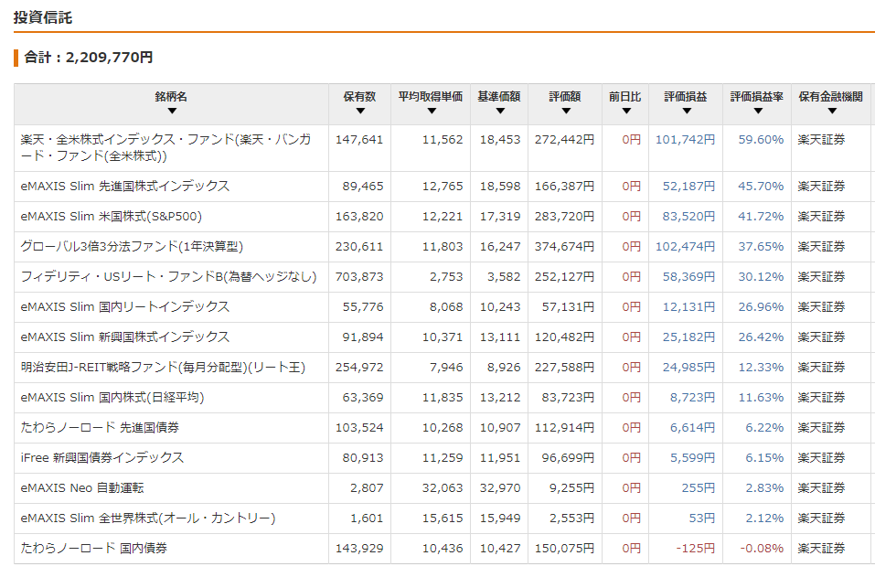The image size is (875, 588).
Task: Click 評価損益 value 8,723円
Action: click(692, 397)
